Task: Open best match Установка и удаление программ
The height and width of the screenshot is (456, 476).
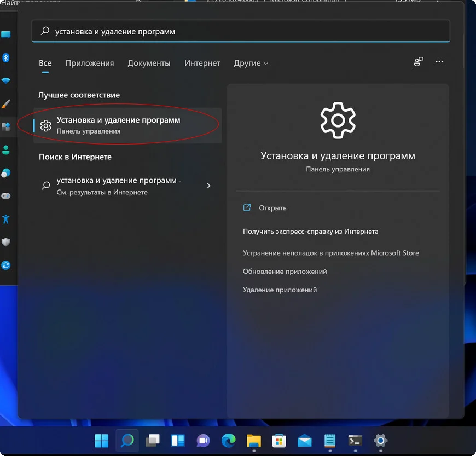Action: (128, 125)
